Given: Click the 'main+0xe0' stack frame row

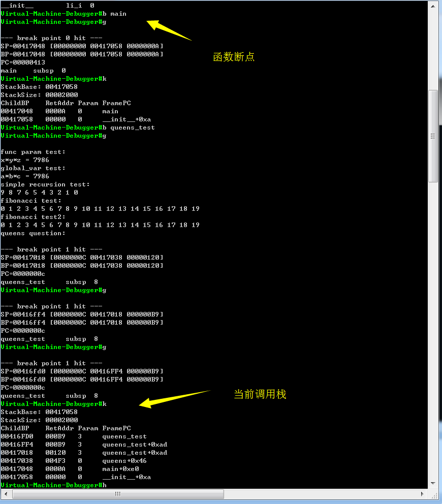Looking at the screenshot, I should click(70, 469).
